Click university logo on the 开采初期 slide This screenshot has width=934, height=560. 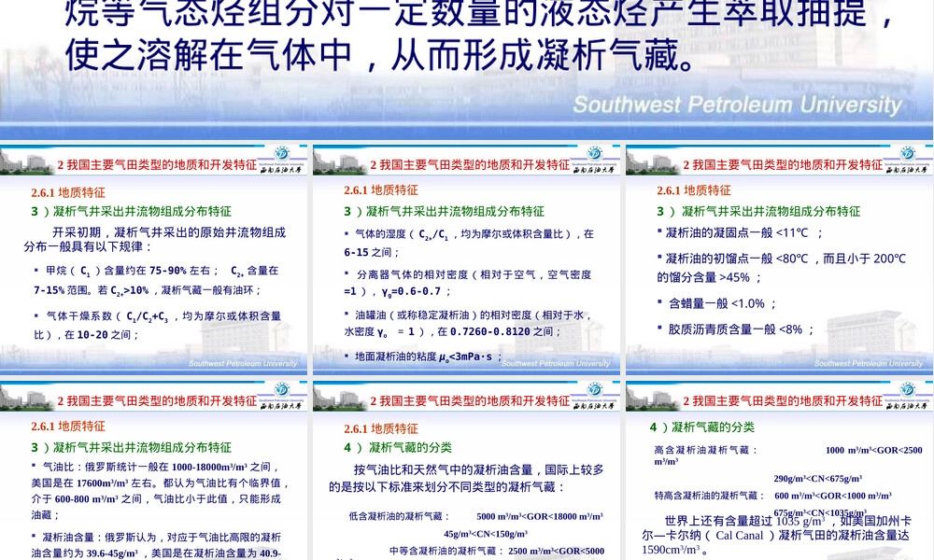pos(282,161)
